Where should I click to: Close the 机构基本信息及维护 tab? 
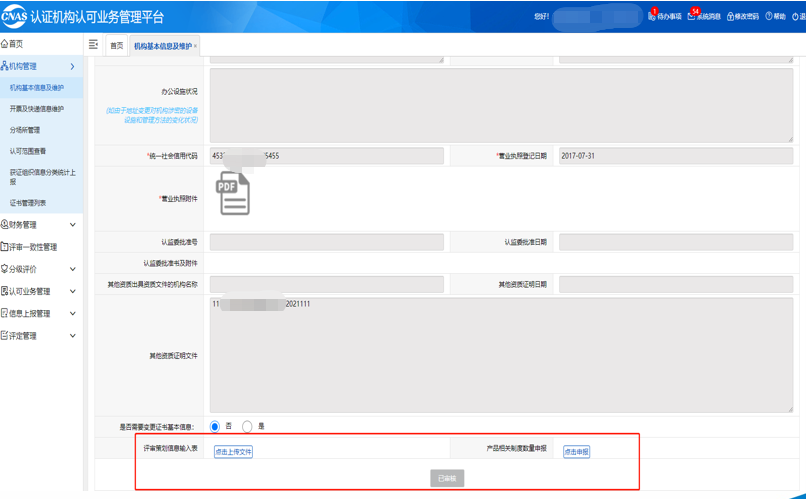[x=195, y=46]
